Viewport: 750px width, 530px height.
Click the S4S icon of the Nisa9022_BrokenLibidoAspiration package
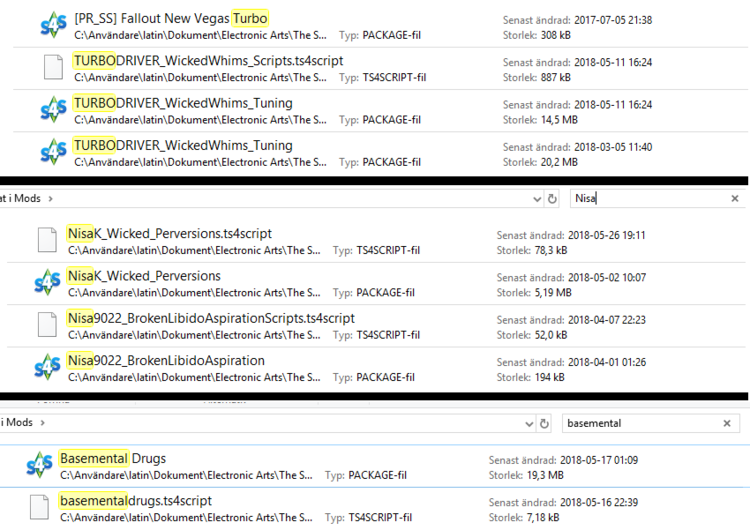click(x=47, y=367)
